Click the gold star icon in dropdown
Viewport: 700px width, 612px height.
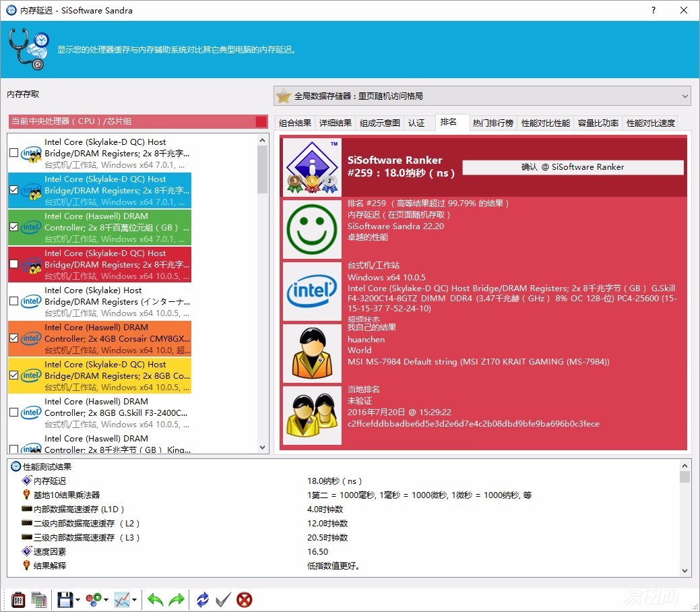click(x=284, y=96)
